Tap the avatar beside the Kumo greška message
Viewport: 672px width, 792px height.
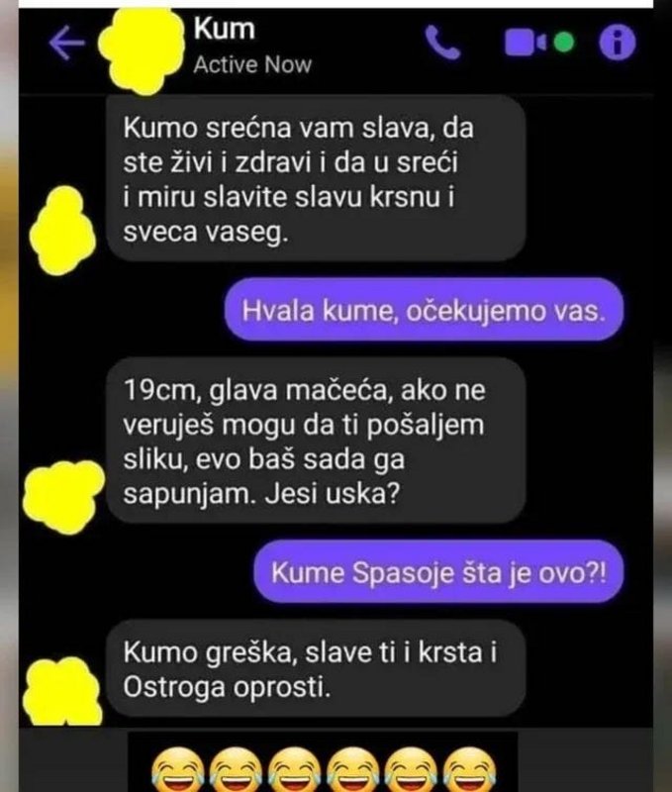[x=62, y=692]
